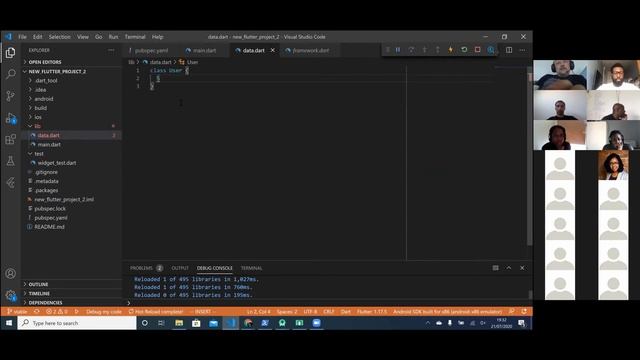This screenshot has width=640, height=360.
Task: Expand the OUTLINE section
Action: point(71,284)
